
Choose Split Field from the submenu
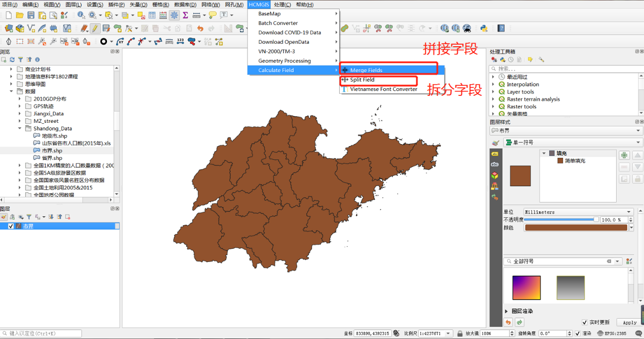362,80
